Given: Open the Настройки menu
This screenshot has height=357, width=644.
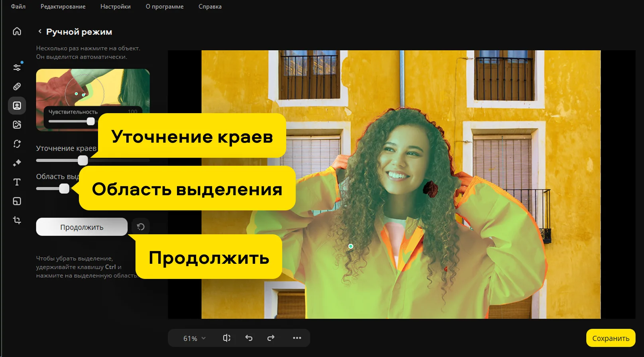Looking at the screenshot, I should click(x=115, y=7).
